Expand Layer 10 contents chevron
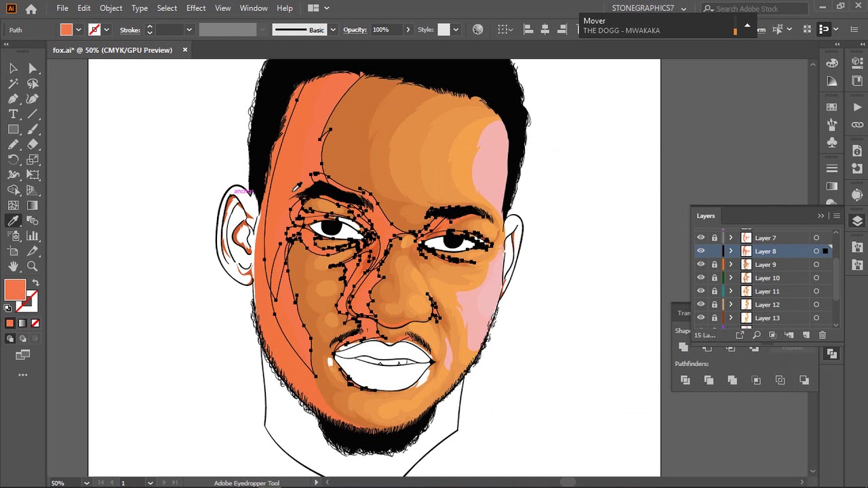The height and width of the screenshot is (488, 868). (730, 278)
